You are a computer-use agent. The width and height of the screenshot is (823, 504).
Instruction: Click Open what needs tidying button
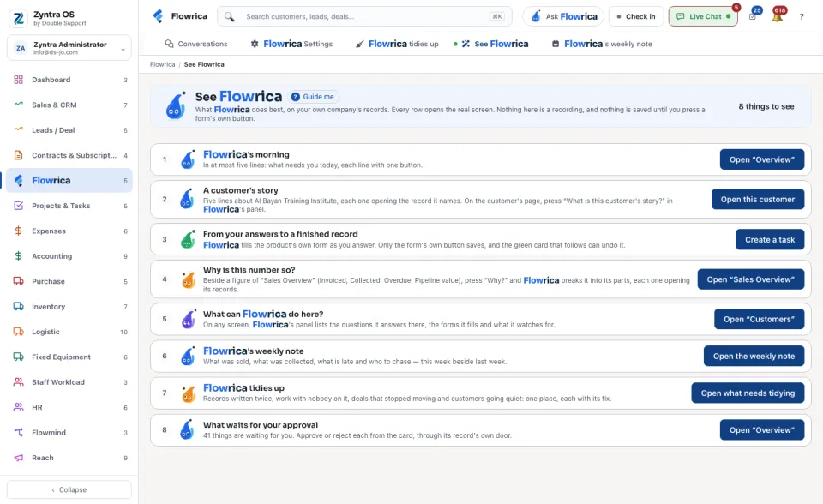748,393
